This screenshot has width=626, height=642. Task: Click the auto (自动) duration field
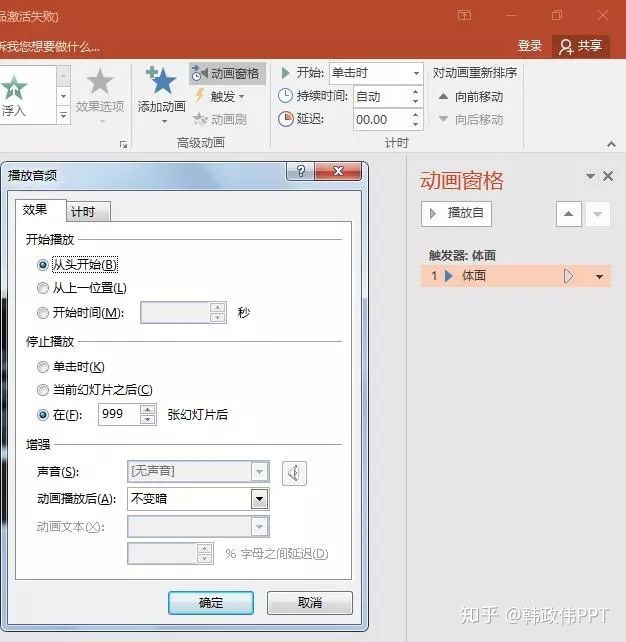382,97
